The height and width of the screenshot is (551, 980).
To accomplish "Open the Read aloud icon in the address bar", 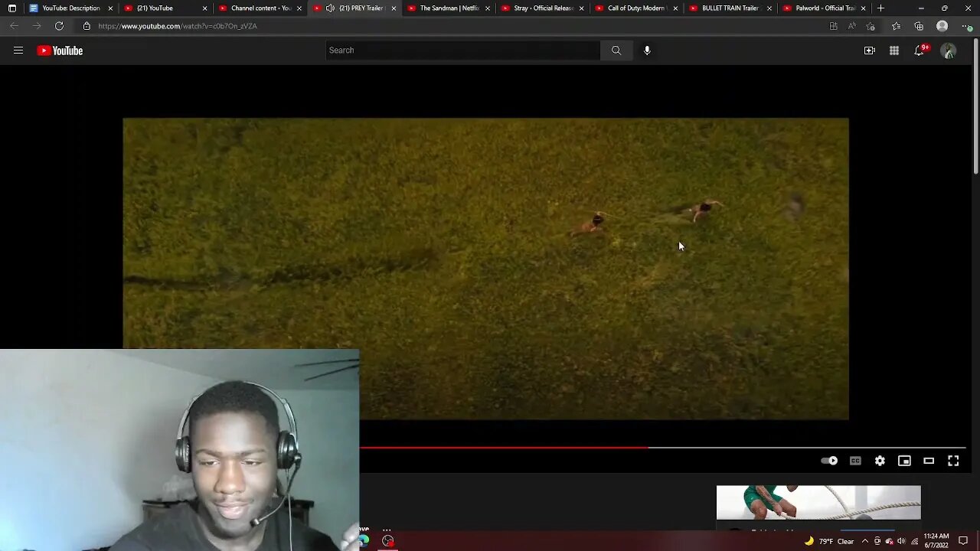I will coord(852,26).
